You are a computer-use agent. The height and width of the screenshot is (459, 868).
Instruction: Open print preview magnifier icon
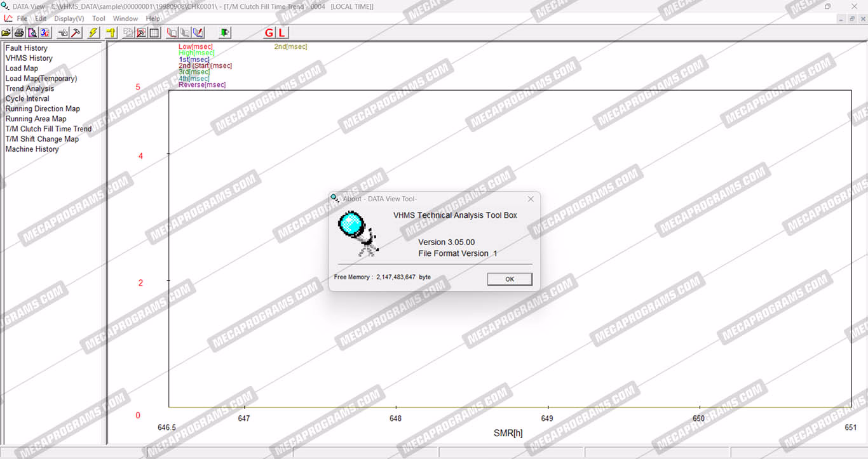click(x=31, y=33)
